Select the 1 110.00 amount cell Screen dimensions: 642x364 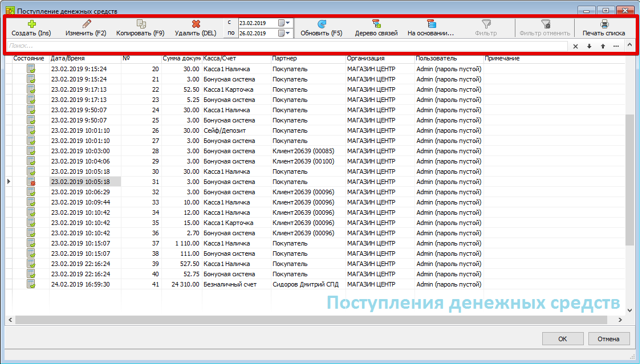coord(181,243)
